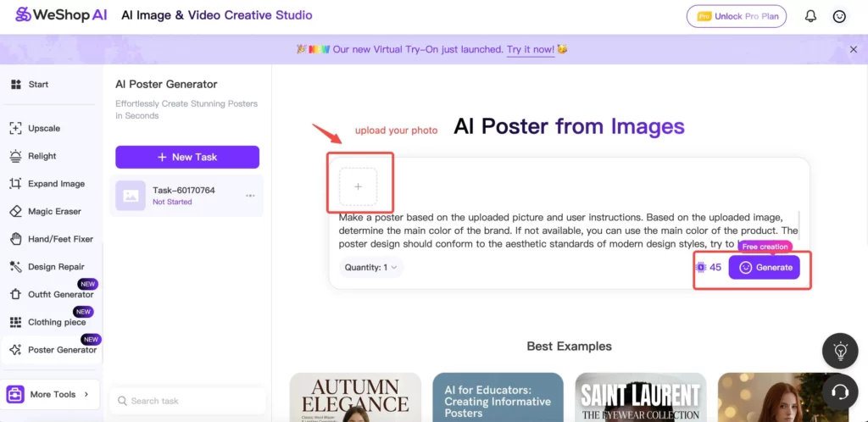Click the Poster Generator sparkle icon
Image resolution: width=868 pixels, height=422 pixels.
click(15, 349)
